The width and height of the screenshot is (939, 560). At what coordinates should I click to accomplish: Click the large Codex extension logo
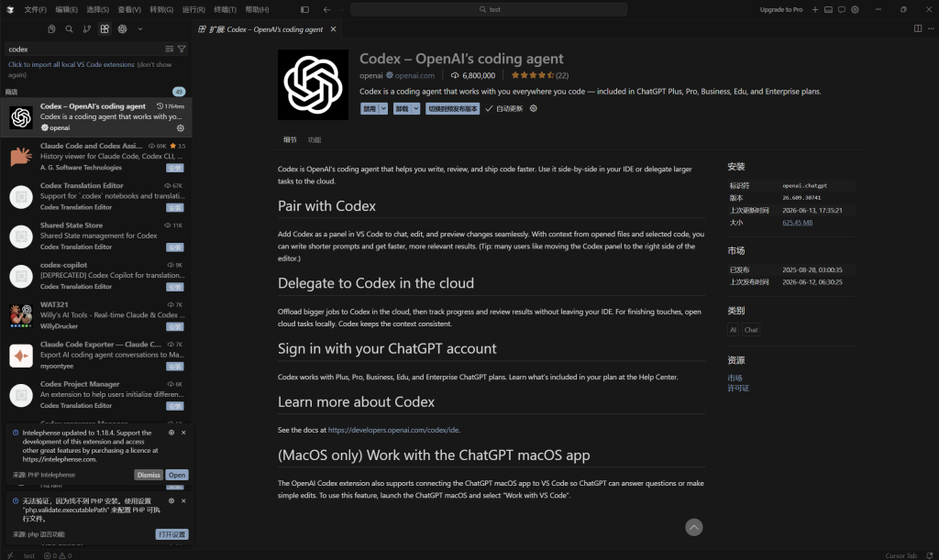click(313, 85)
